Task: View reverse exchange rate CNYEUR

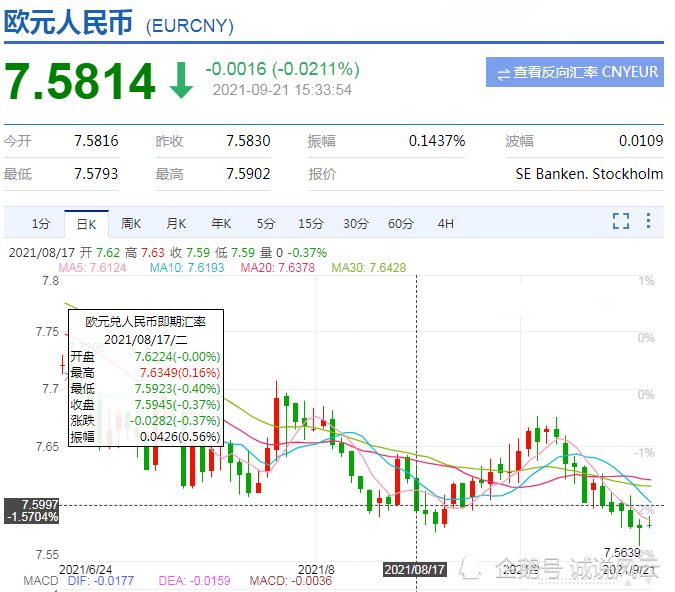Action: click(575, 72)
